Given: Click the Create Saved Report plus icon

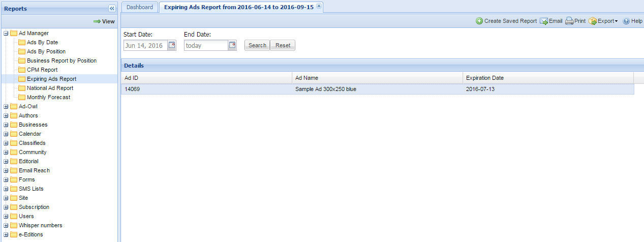Looking at the screenshot, I should coord(479,21).
